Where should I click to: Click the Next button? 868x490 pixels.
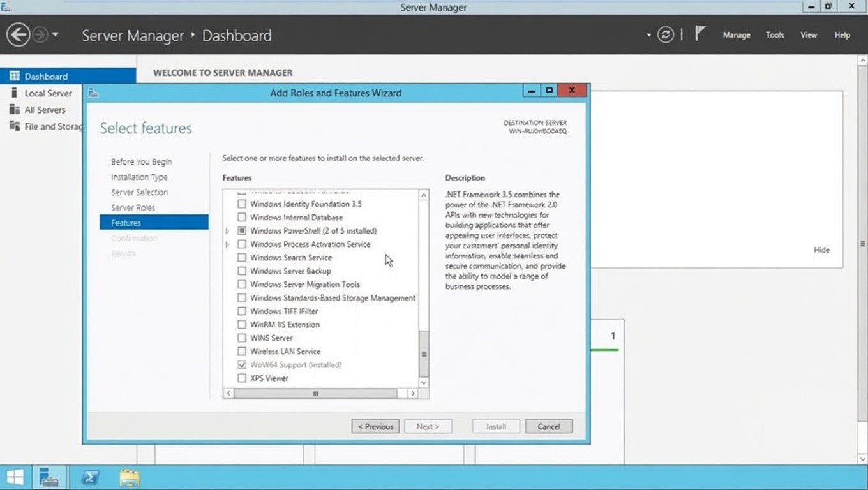click(x=428, y=426)
